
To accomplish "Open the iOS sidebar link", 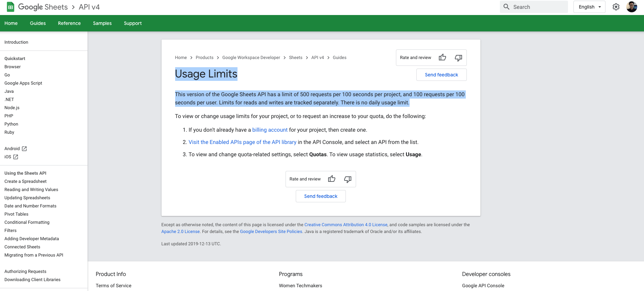I will click(x=8, y=157).
